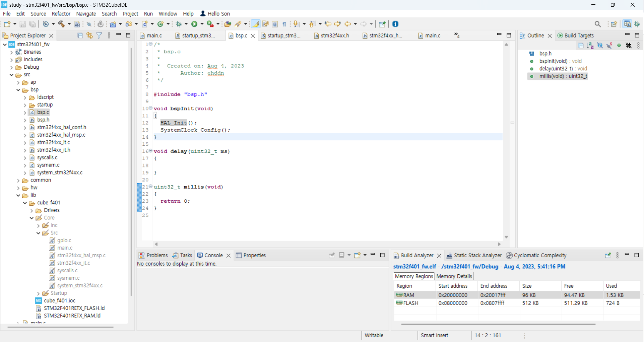Click the Hello Son menu item
The image size is (644, 342).
point(215,14)
